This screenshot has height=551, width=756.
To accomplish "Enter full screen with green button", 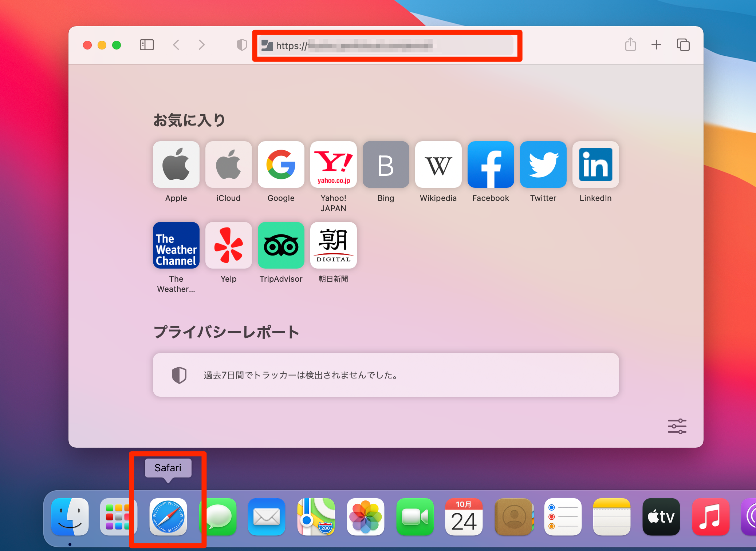I will point(117,45).
